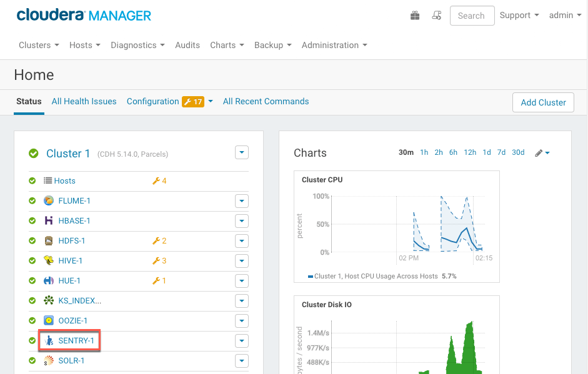This screenshot has width=588, height=374.
Task: Click the gift parcel icon in header
Action: tap(415, 16)
